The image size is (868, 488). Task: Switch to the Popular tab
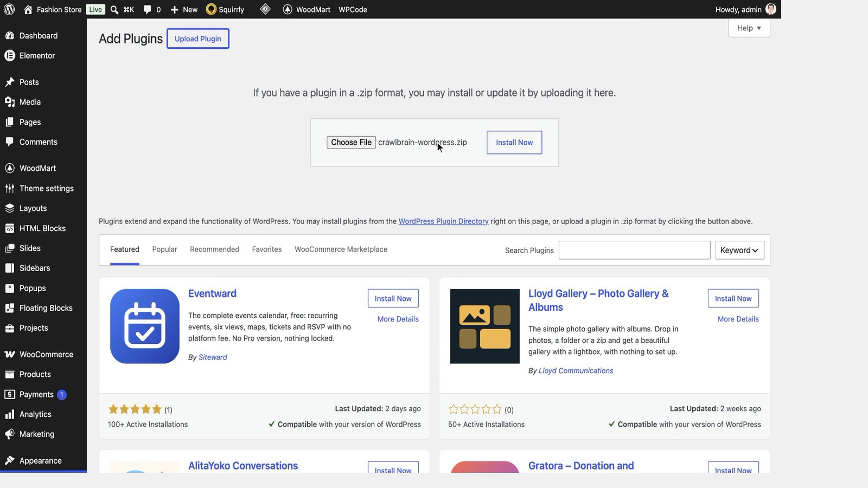tap(165, 249)
